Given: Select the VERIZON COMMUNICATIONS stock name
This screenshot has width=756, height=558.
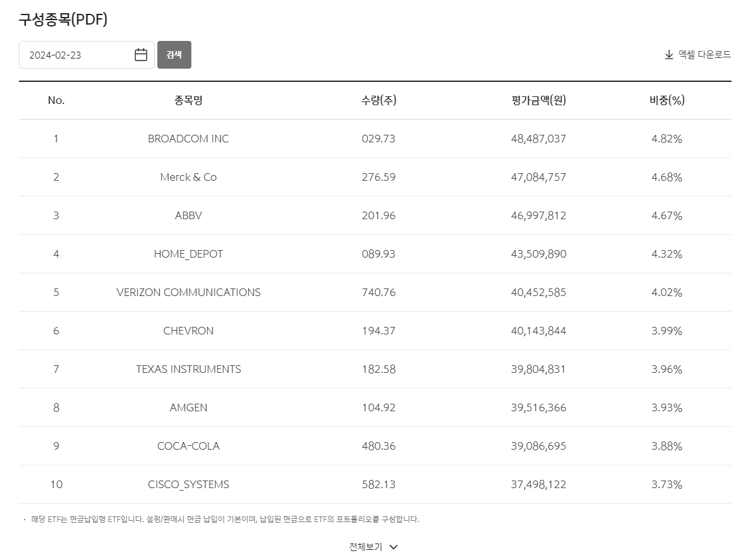Looking at the screenshot, I should (188, 292).
